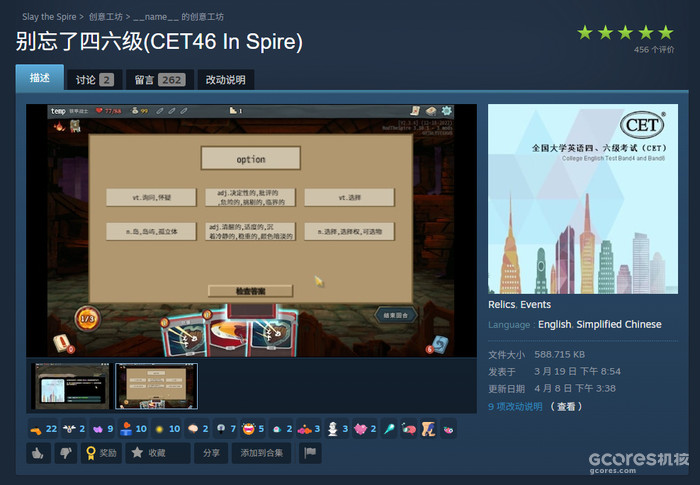Add item via 添加到合集 button
Screen dimensions: 700x485
point(262,453)
